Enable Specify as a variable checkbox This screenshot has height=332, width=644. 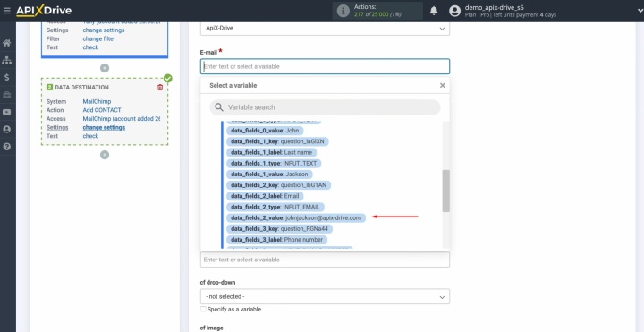(x=203, y=309)
